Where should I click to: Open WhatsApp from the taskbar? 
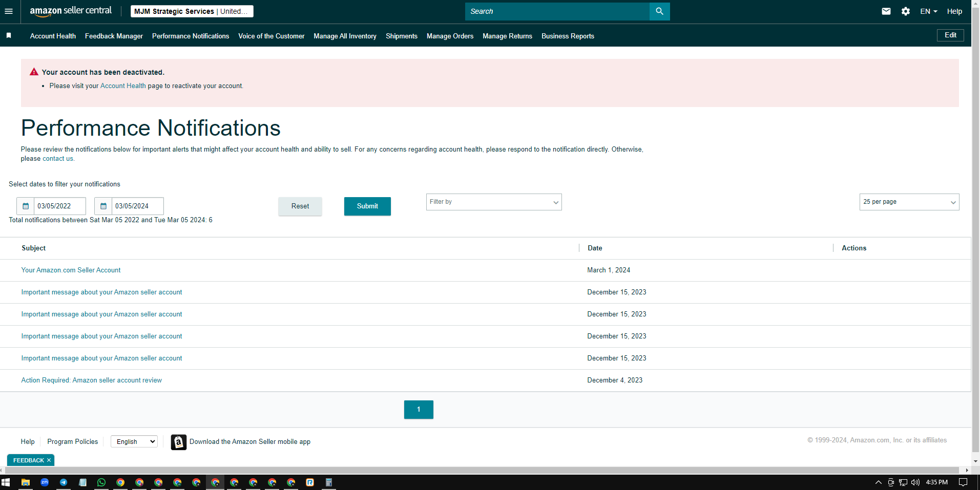(101, 482)
